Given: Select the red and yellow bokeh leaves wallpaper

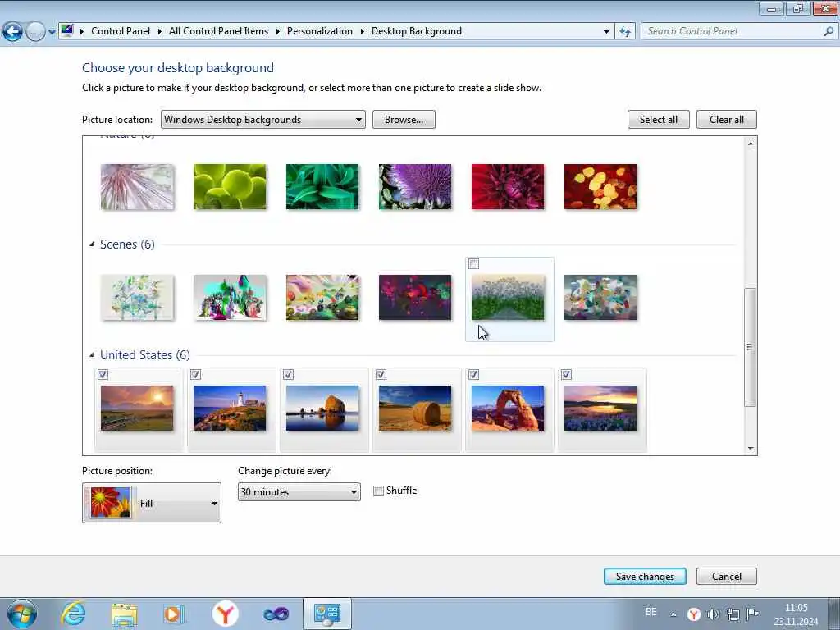Looking at the screenshot, I should click(x=600, y=186).
